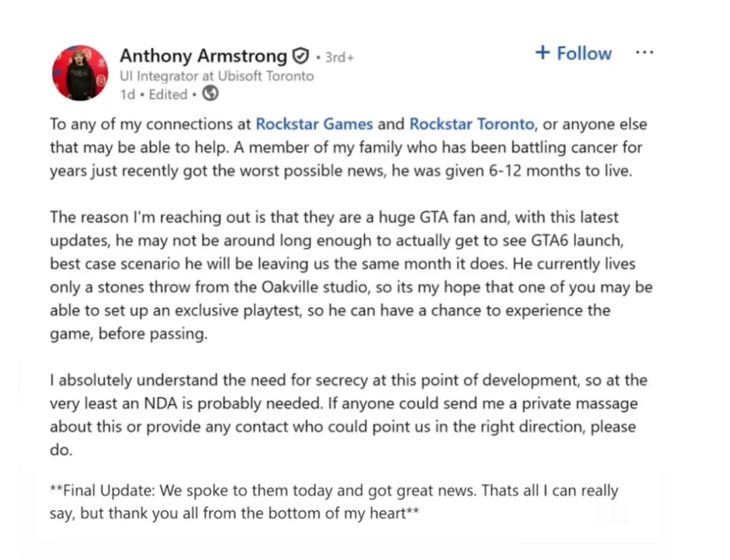Click the plus icon on the Follow button
730x560 pixels.
[x=543, y=52]
